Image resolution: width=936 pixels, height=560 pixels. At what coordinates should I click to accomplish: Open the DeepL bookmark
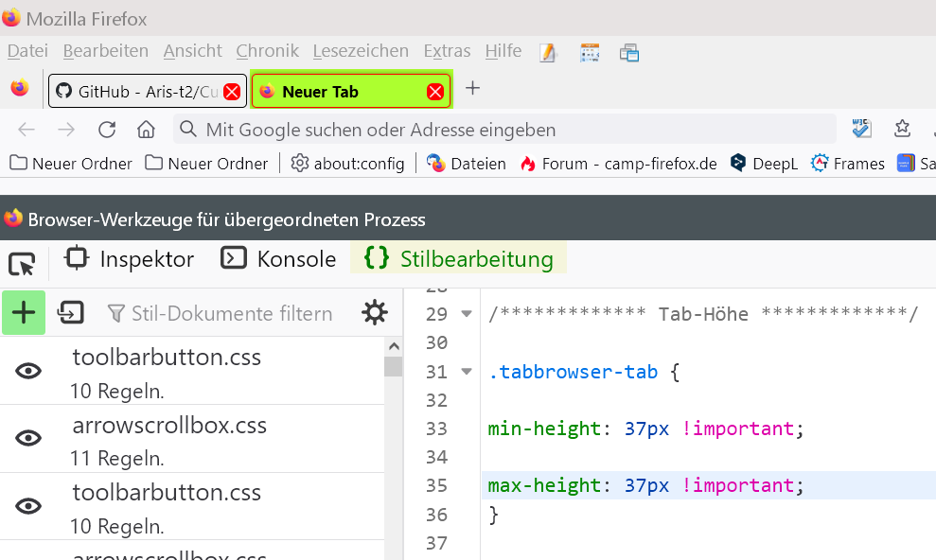tap(764, 164)
